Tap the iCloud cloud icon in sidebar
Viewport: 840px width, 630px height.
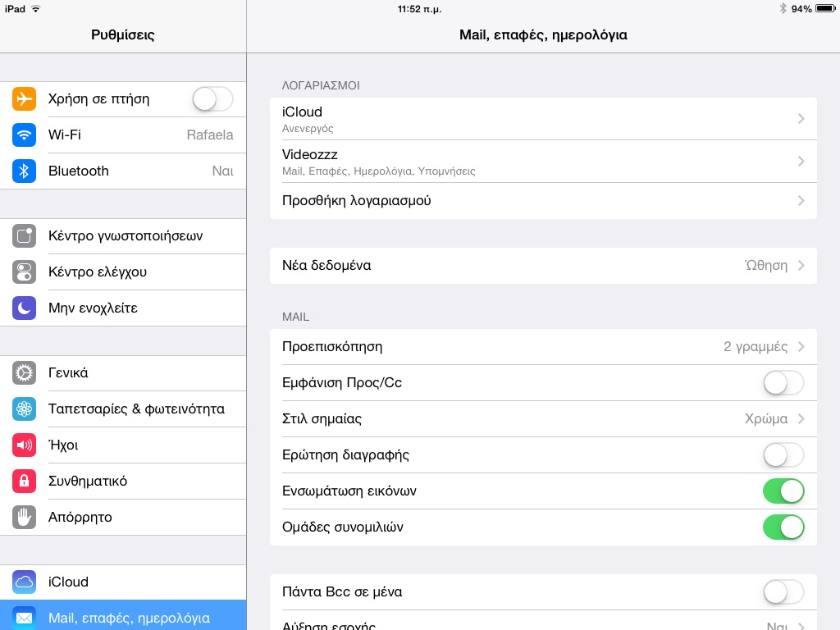click(24, 582)
